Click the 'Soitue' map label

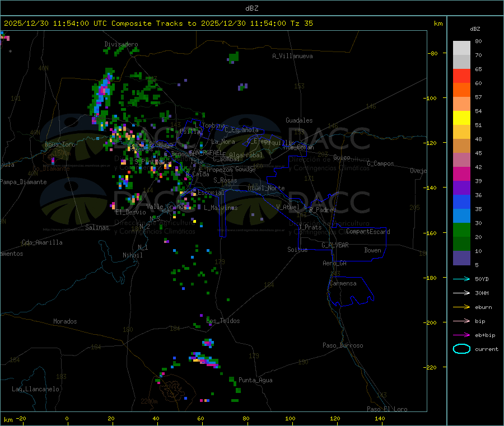click(297, 250)
